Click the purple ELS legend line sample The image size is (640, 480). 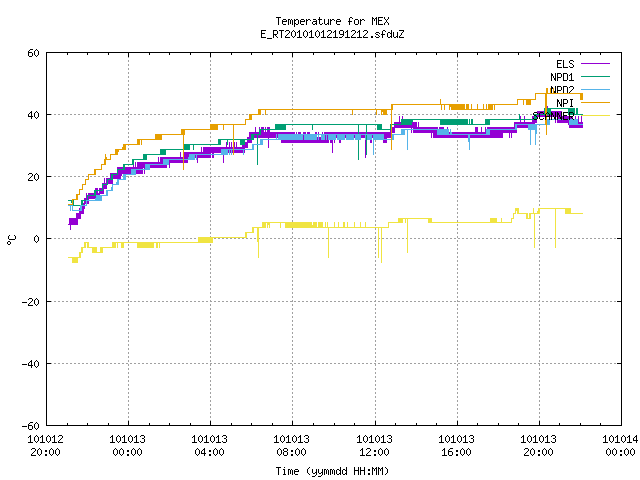pos(595,64)
